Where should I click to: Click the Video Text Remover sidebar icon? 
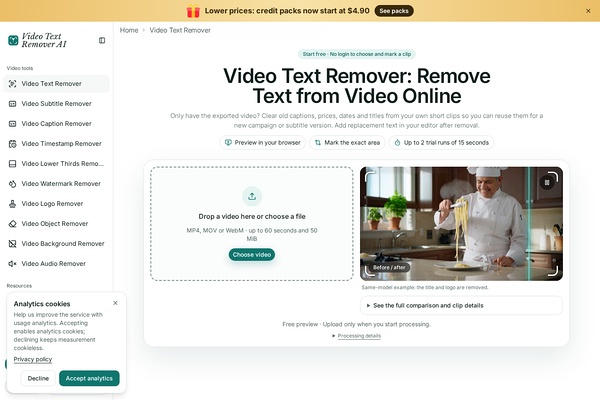[x=13, y=84]
